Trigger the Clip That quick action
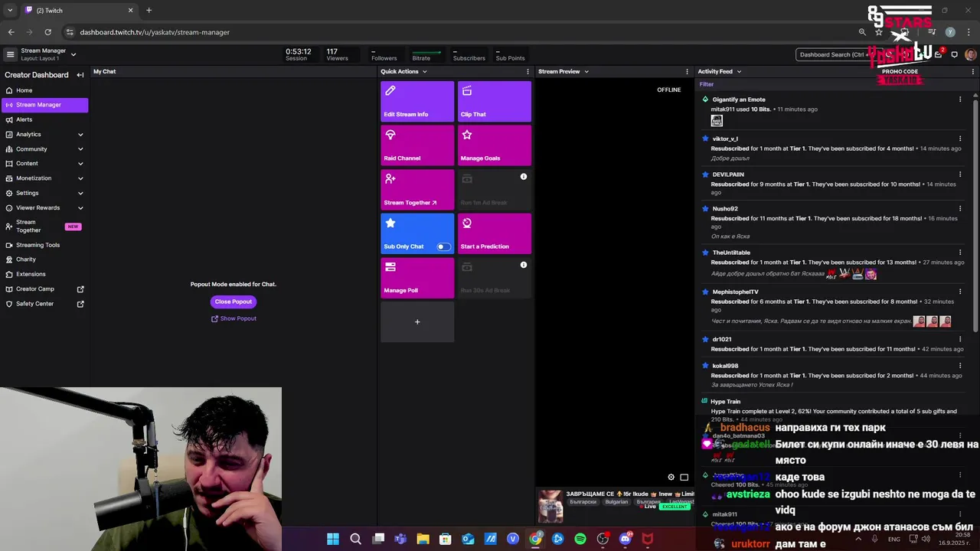 (x=495, y=101)
